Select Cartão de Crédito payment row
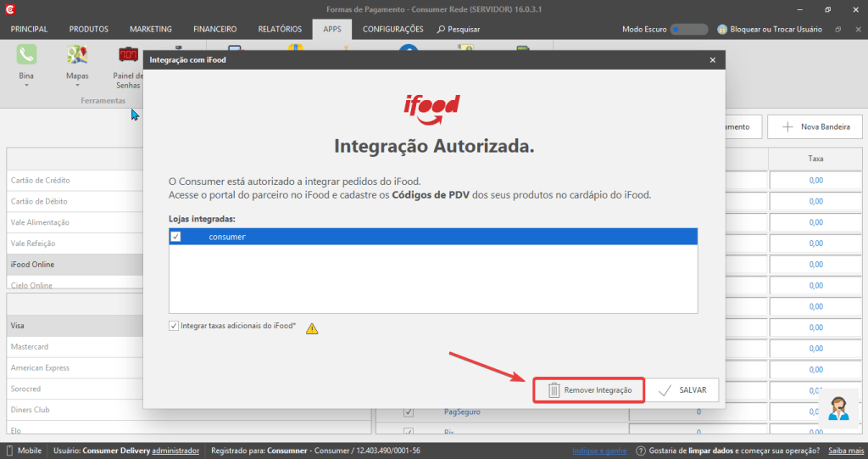The image size is (868, 459). (x=75, y=180)
